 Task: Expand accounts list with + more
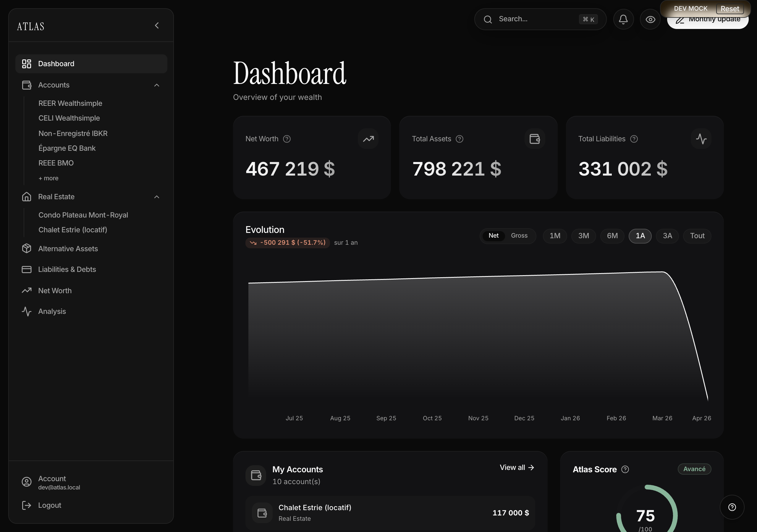(x=48, y=178)
